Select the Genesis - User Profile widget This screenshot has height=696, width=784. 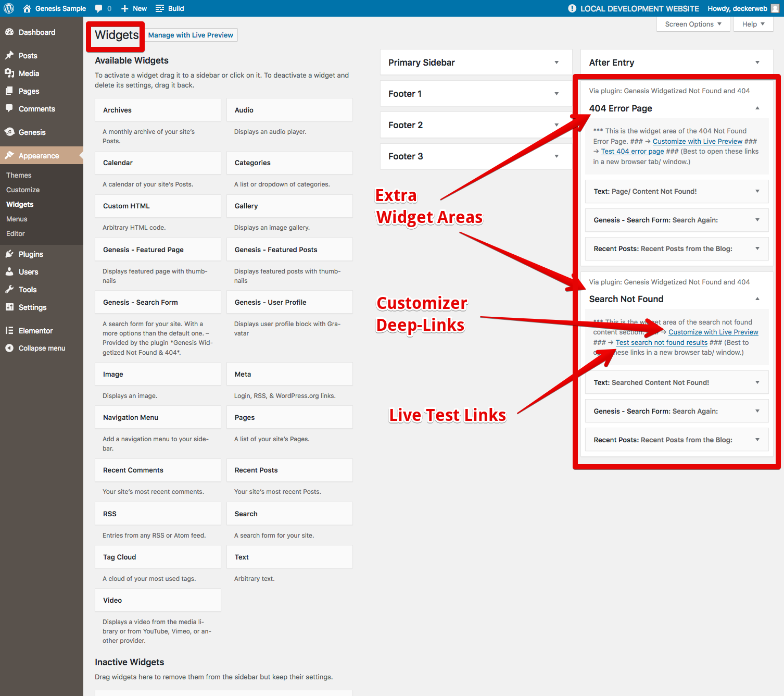tap(289, 302)
